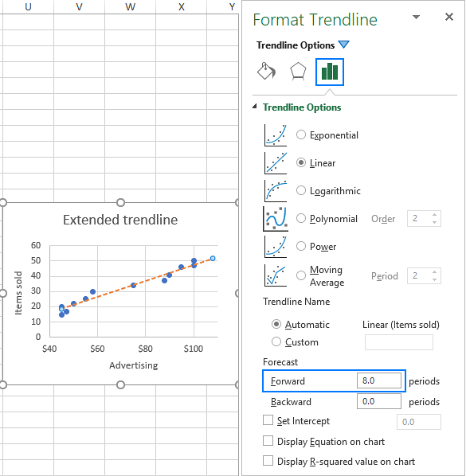Select the Moving Average radio button
Screen dimensions: 466x476
301,275
